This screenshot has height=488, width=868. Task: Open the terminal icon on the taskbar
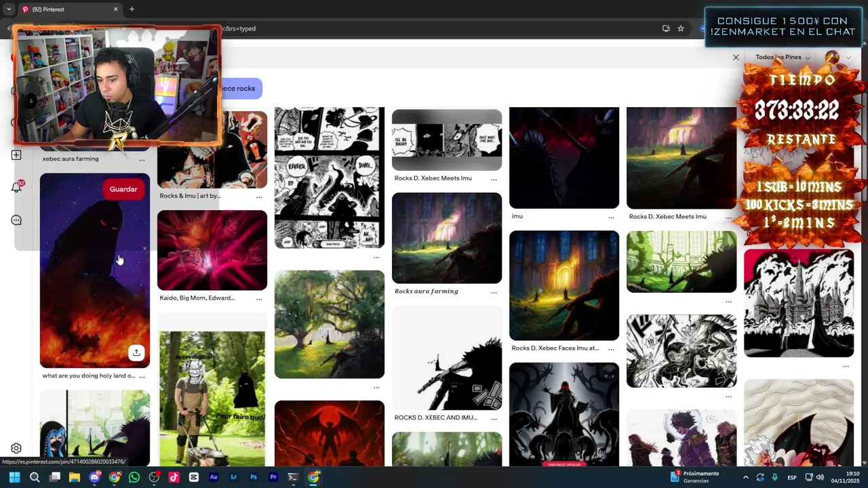point(293,477)
